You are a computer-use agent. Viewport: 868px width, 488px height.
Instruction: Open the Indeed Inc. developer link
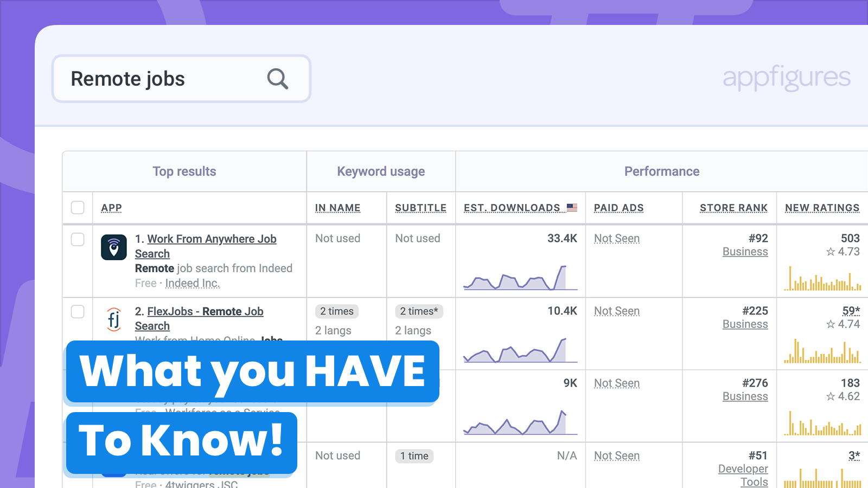[193, 283]
